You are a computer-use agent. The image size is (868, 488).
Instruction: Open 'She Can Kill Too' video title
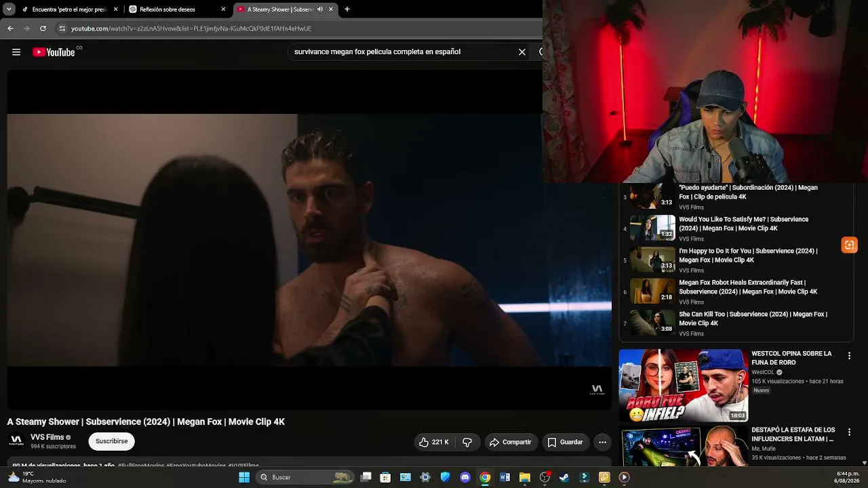[753, 319]
